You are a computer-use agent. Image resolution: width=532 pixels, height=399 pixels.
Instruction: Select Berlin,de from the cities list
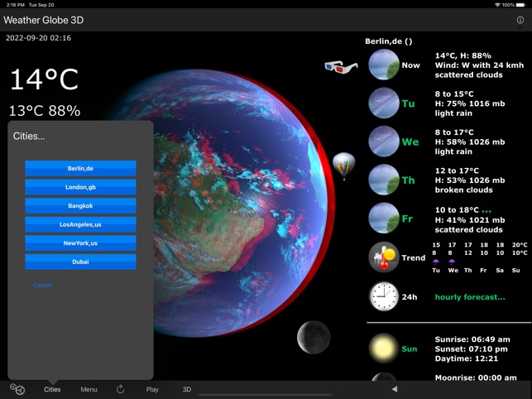click(80, 168)
